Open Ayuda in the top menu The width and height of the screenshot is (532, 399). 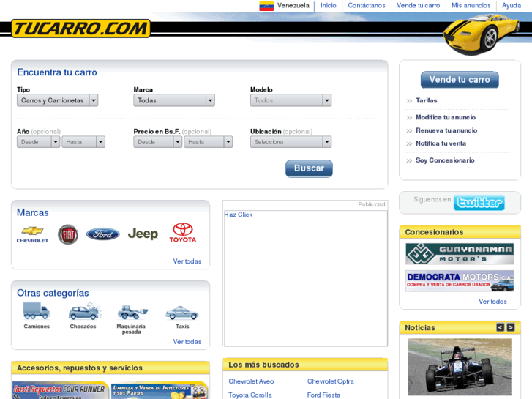pyautogui.click(x=512, y=5)
